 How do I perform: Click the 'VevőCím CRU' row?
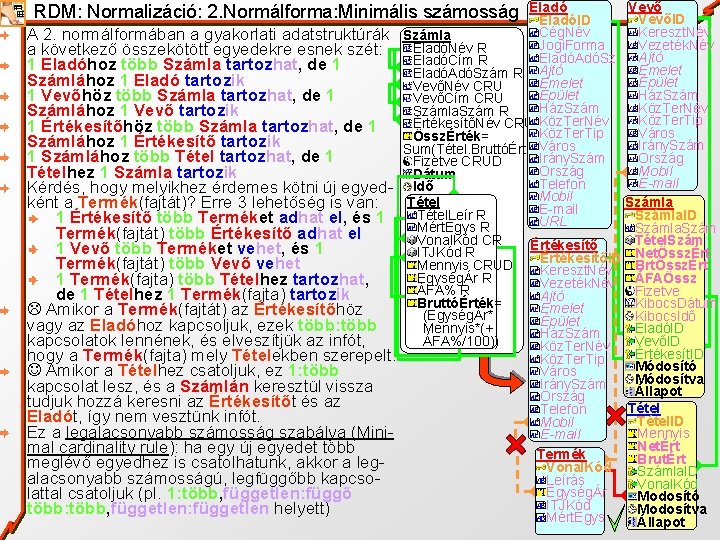point(452,98)
